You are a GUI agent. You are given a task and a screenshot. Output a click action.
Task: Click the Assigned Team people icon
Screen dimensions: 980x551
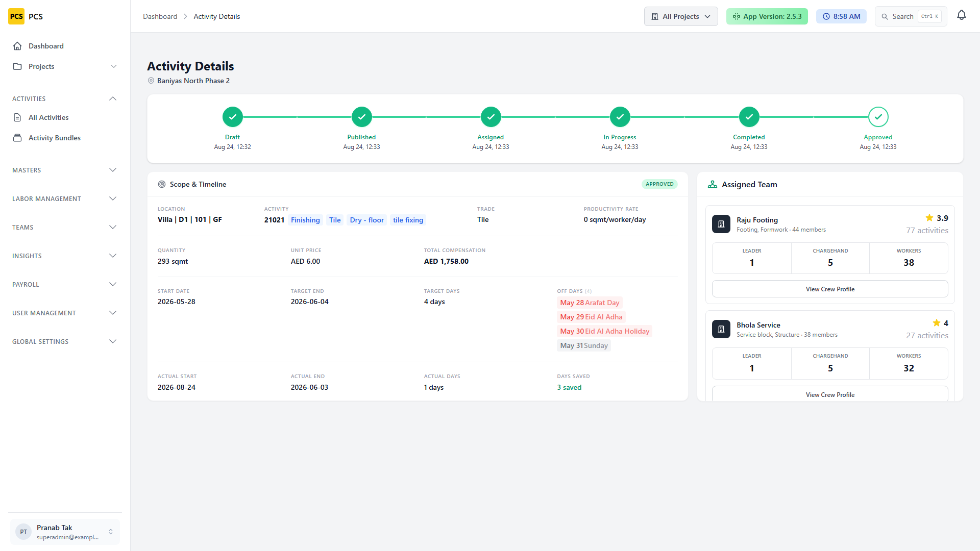pos(713,184)
